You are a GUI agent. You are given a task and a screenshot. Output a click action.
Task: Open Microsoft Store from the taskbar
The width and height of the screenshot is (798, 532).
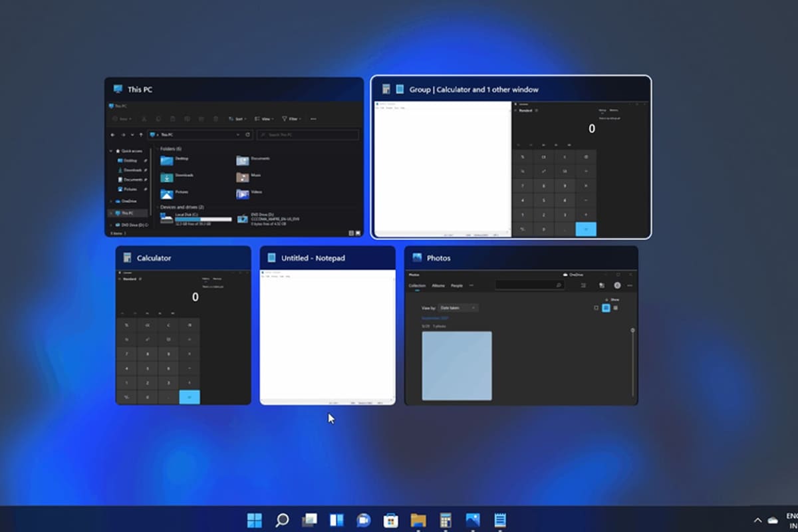(x=391, y=520)
